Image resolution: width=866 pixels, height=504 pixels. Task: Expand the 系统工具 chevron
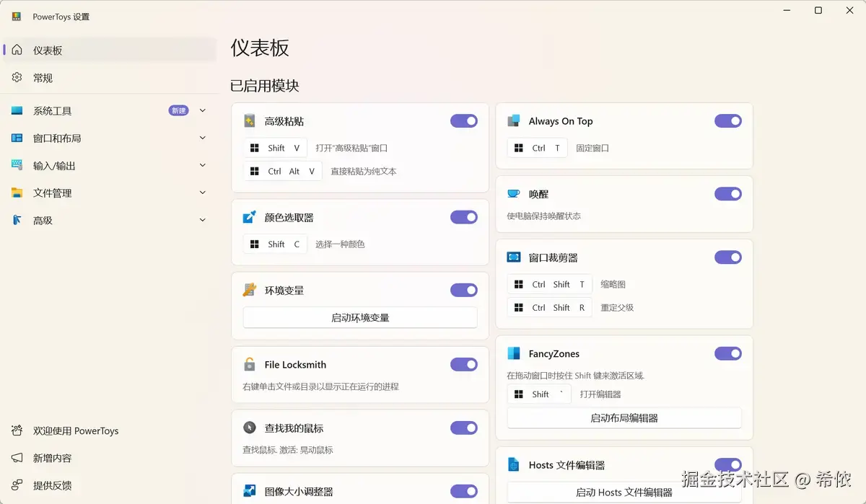[x=203, y=110]
